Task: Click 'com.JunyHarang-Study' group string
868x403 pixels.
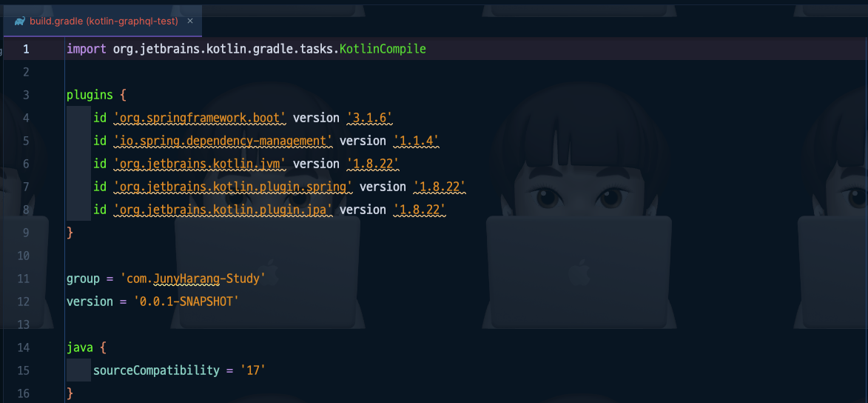Action: click(192, 279)
